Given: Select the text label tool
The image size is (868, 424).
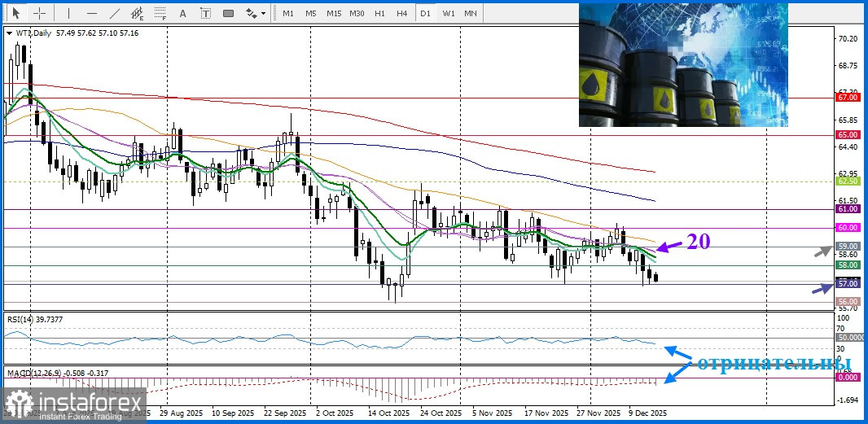Looking at the screenshot, I should tap(205, 13).
